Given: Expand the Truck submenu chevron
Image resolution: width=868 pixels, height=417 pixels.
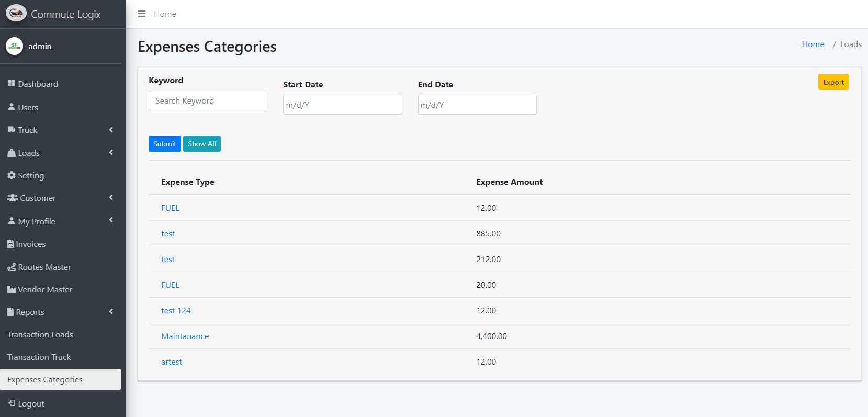Looking at the screenshot, I should click(111, 130).
